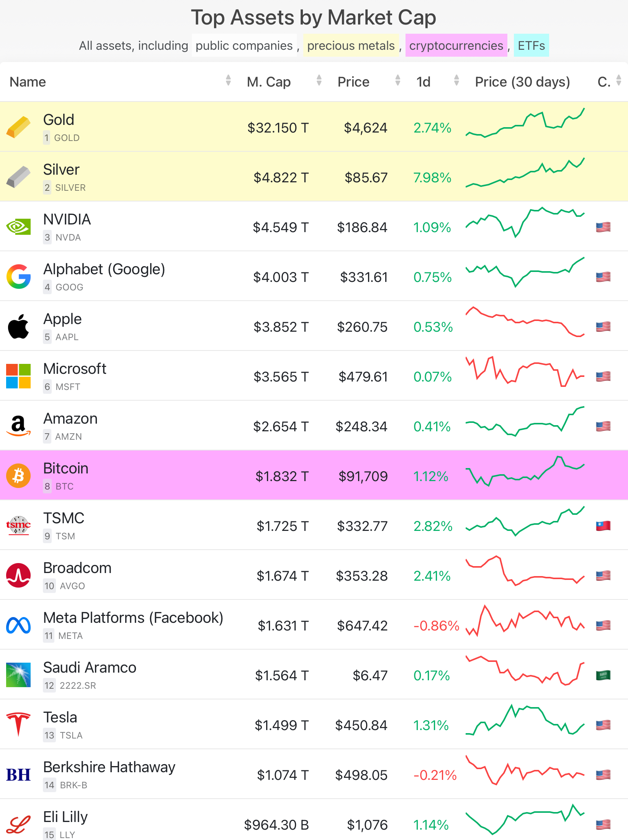This screenshot has height=840, width=628.
Task: Click Eli Lilly market cap $964.30 B
Action: [x=276, y=825]
